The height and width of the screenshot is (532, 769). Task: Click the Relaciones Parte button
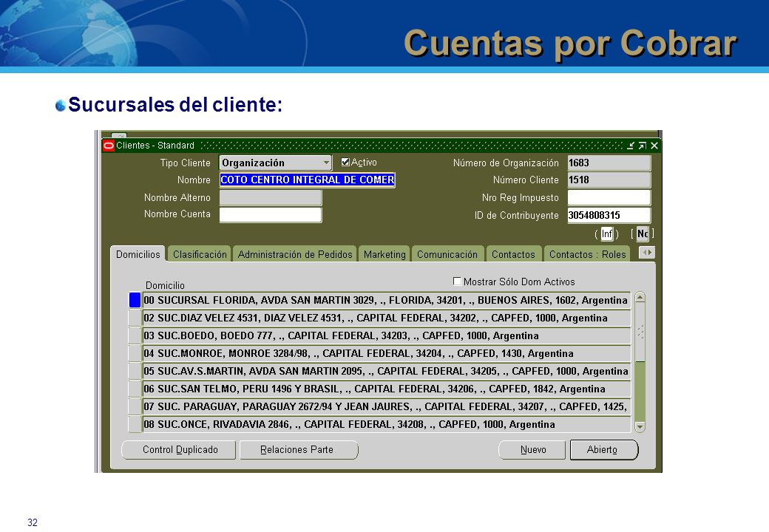tap(299, 450)
